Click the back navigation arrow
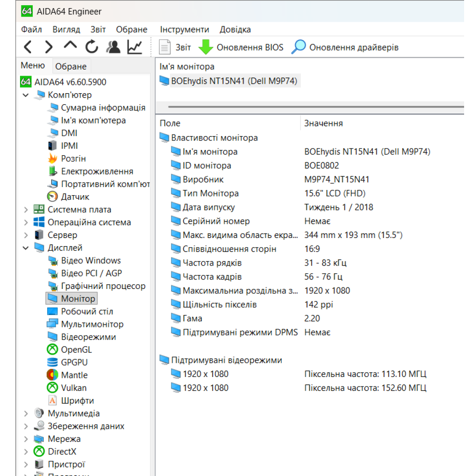476x476 pixels. [x=27, y=47]
